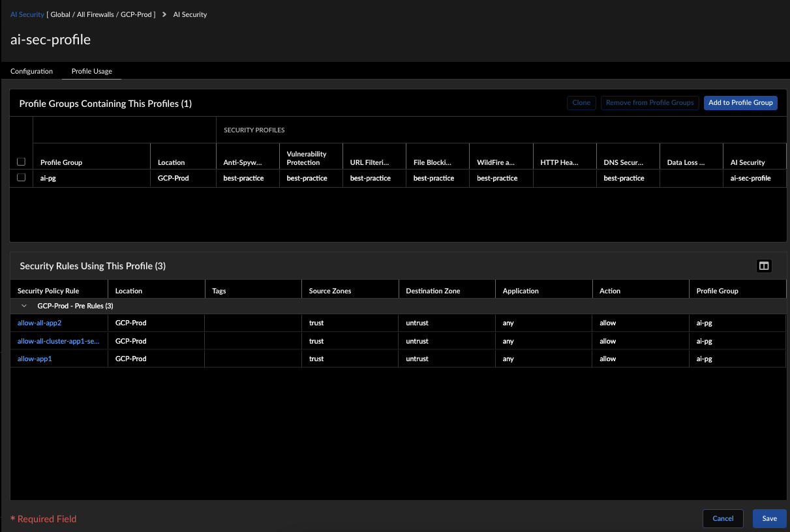Screen dimensions: 790x532
Task: Open the allow-all-cluster-app1 rule link
Action: (58, 341)
